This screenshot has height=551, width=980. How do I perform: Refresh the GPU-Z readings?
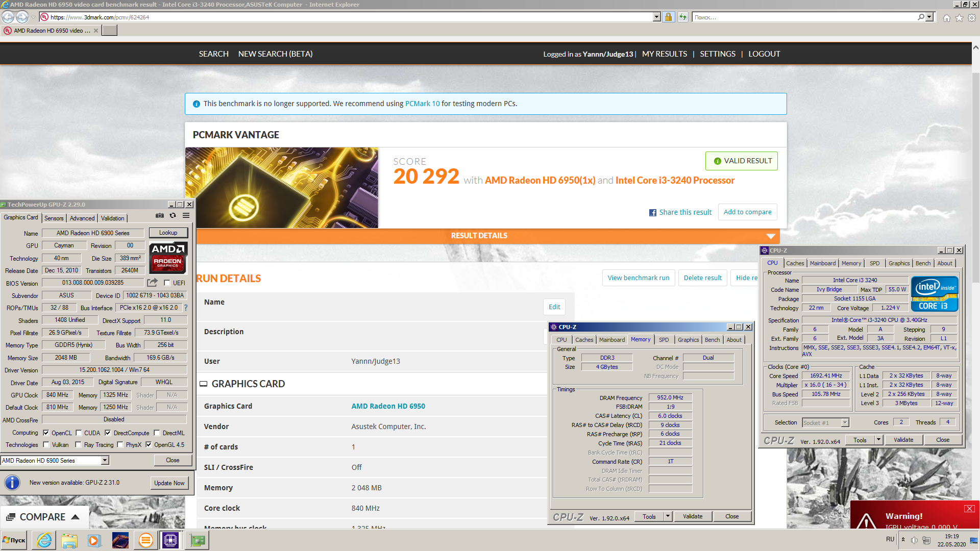tap(173, 216)
